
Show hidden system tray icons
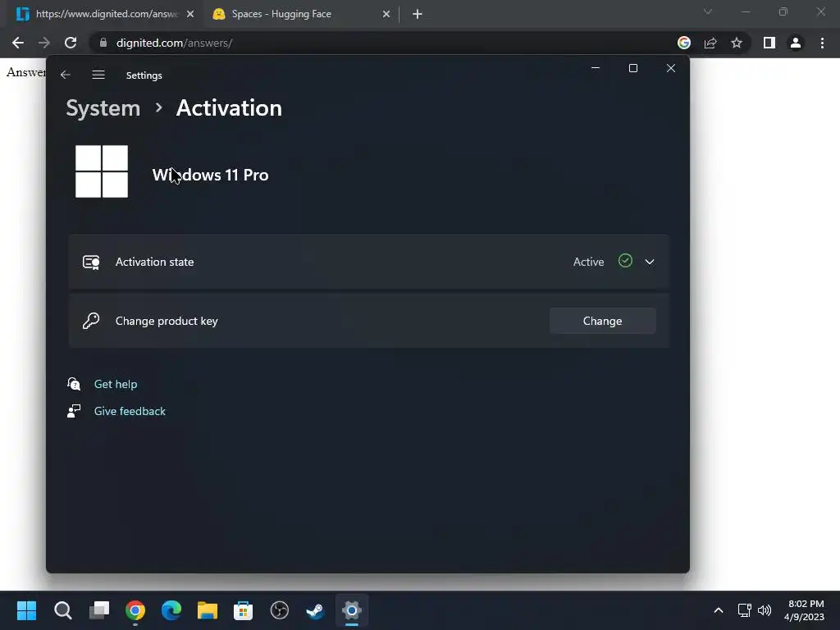[719, 610]
